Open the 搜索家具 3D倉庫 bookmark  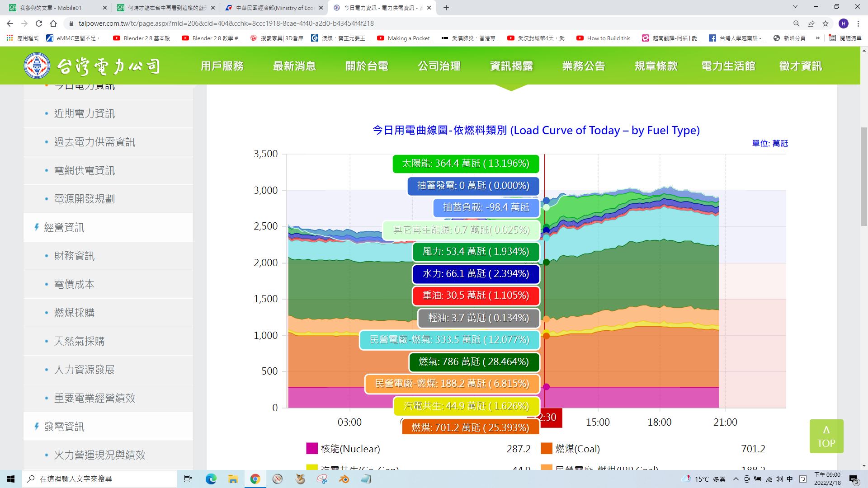pyautogui.click(x=277, y=38)
